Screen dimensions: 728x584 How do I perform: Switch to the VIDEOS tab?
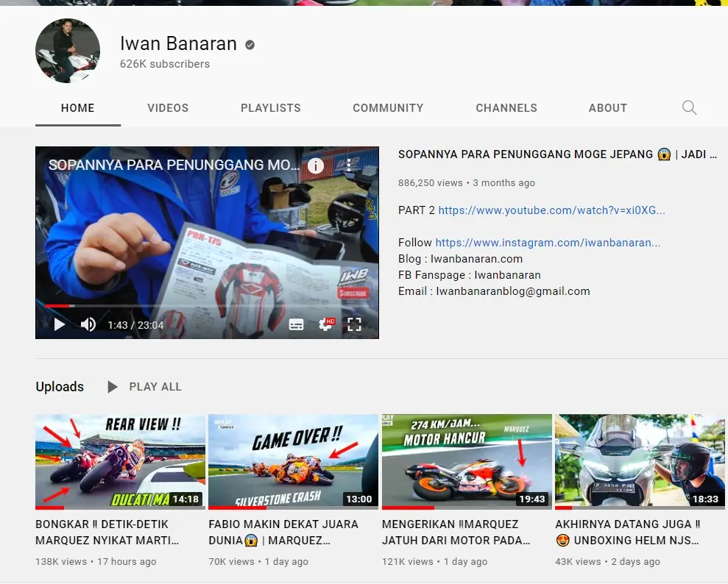[x=168, y=108]
